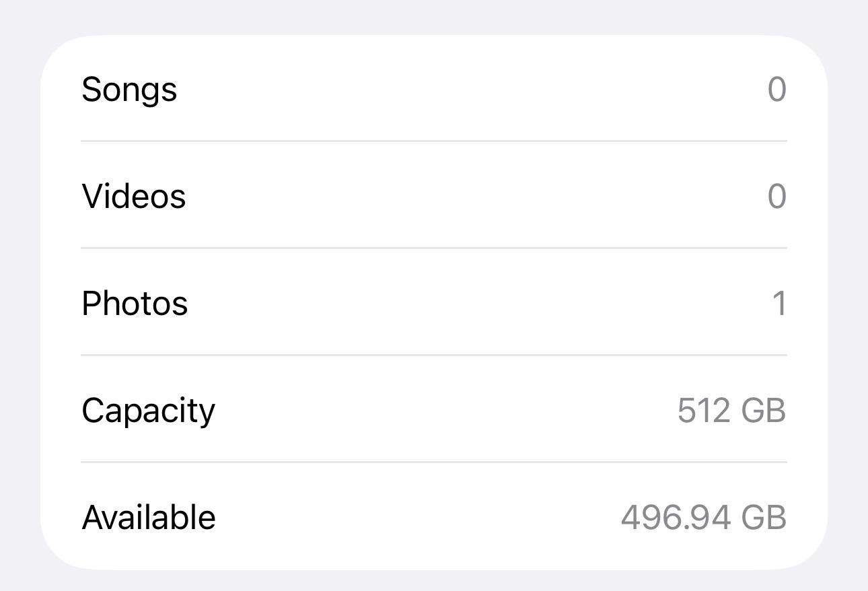Click the divider between Songs and Videos
This screenshot has height=591, width=868.
tap(434, 141)
